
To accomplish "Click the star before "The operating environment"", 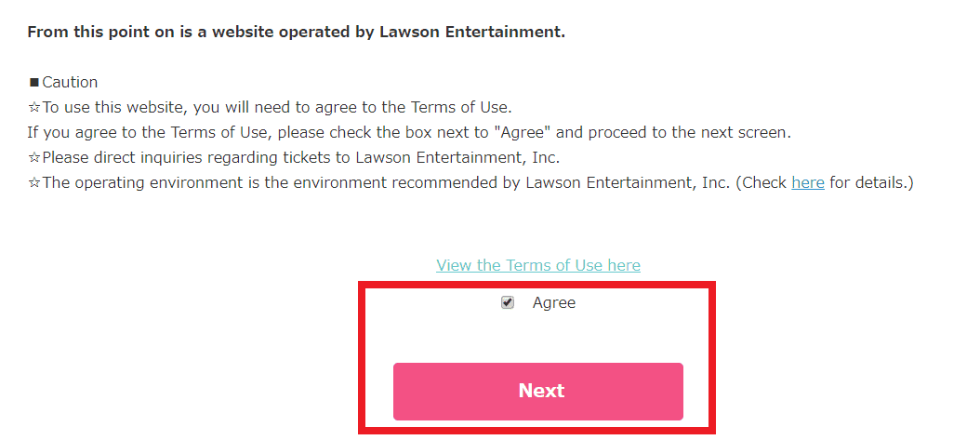I will (x=34, y=182).
